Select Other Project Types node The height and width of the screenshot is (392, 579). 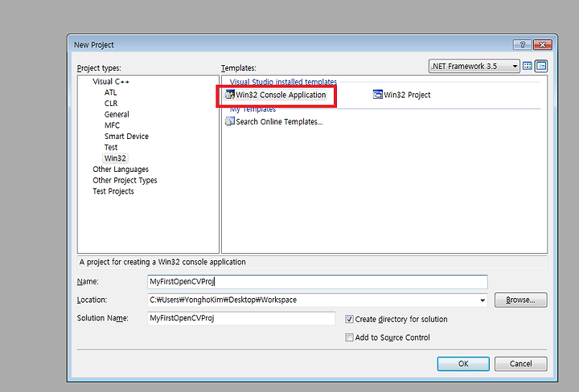(x=125, y=180)
